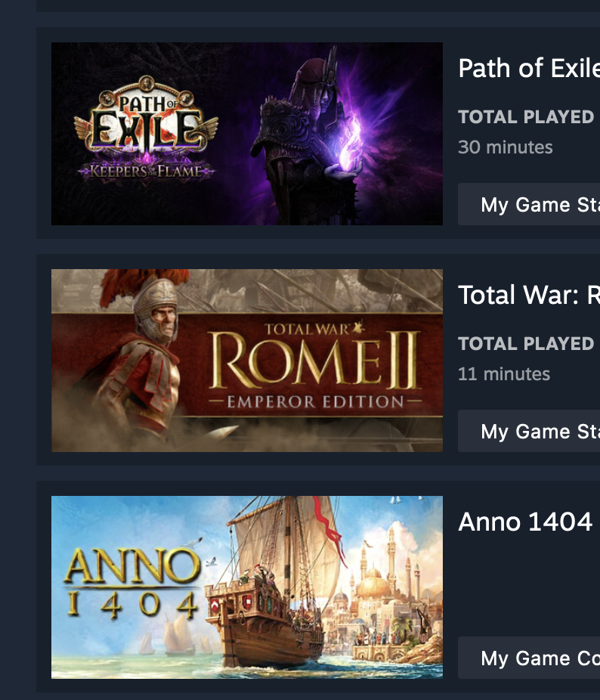600x700 pixels.
Task: Click the Total War game title link
Action: click(528, 295)
